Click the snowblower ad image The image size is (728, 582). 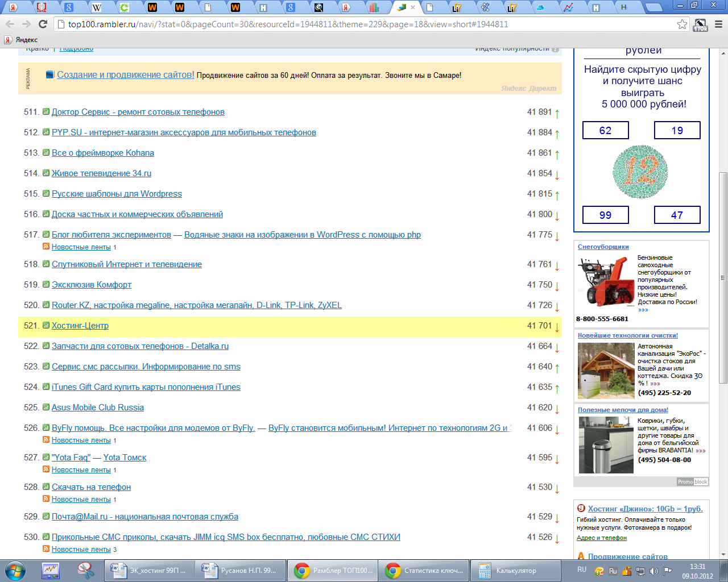click(605, 282)
